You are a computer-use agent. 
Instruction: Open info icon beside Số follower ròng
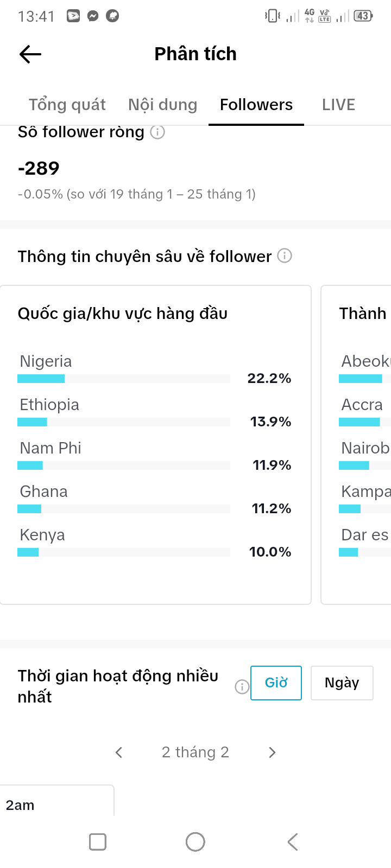click(157, 132)
